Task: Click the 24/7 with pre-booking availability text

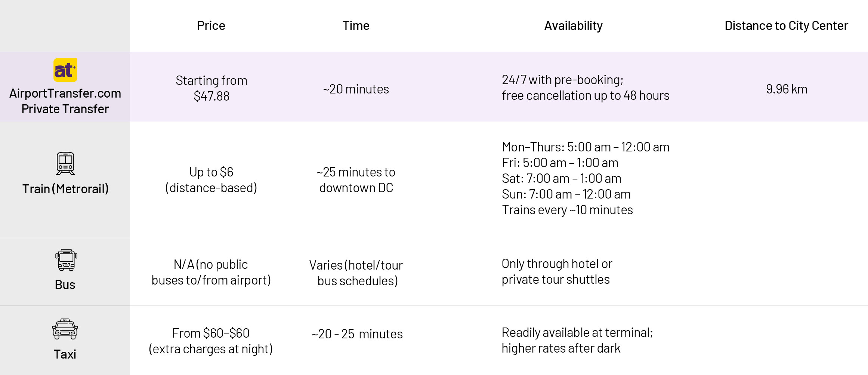Action: (x=562, y=80)
